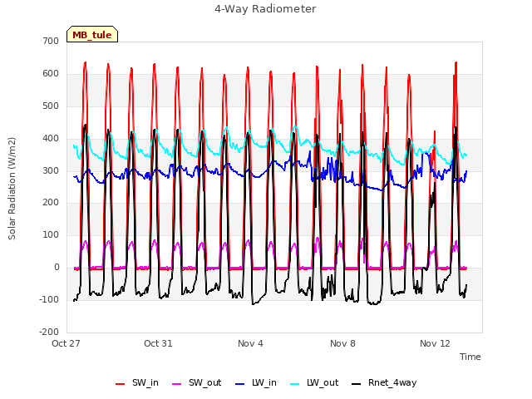Click the 600 y-axis tick label

click(51, 74)
